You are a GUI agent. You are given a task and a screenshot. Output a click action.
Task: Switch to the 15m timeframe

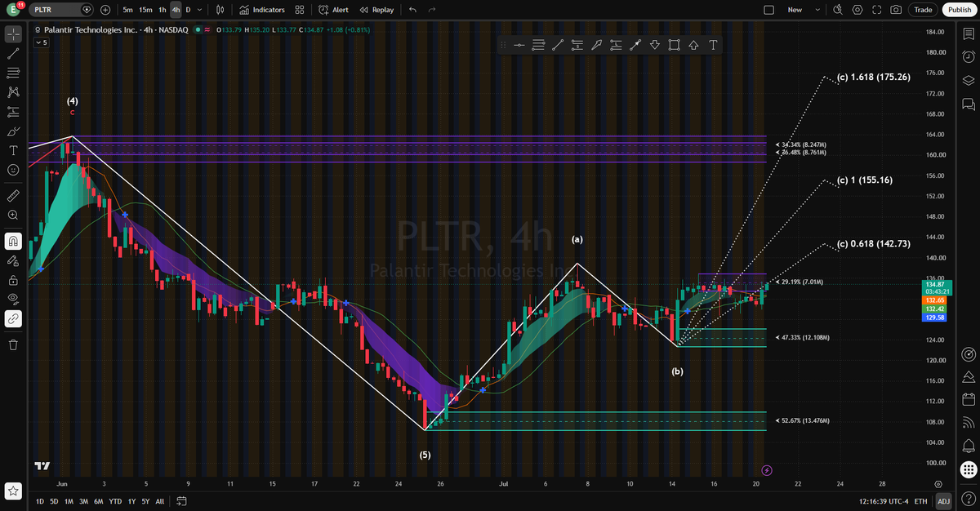click(145, 10)
